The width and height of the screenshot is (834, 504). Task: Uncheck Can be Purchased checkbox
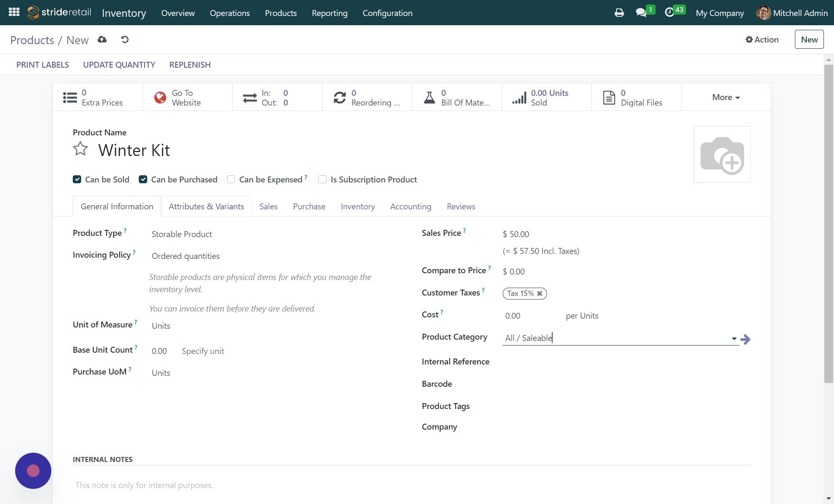(x=143, y=179)
